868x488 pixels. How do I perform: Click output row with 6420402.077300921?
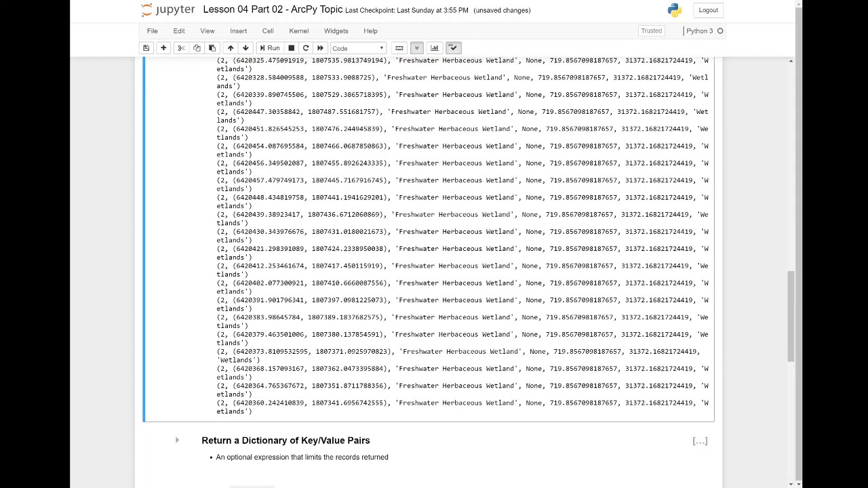[x=462, y=287]
